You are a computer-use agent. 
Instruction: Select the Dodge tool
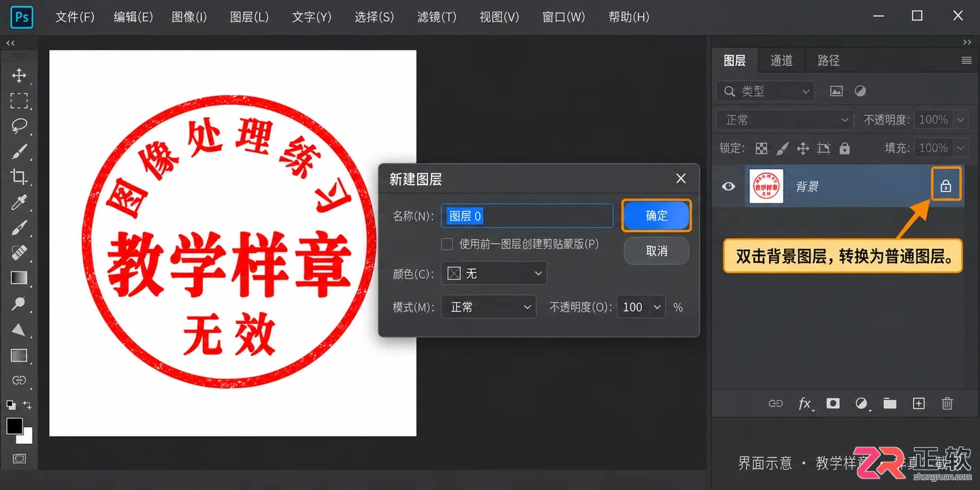tap(19, 304)
